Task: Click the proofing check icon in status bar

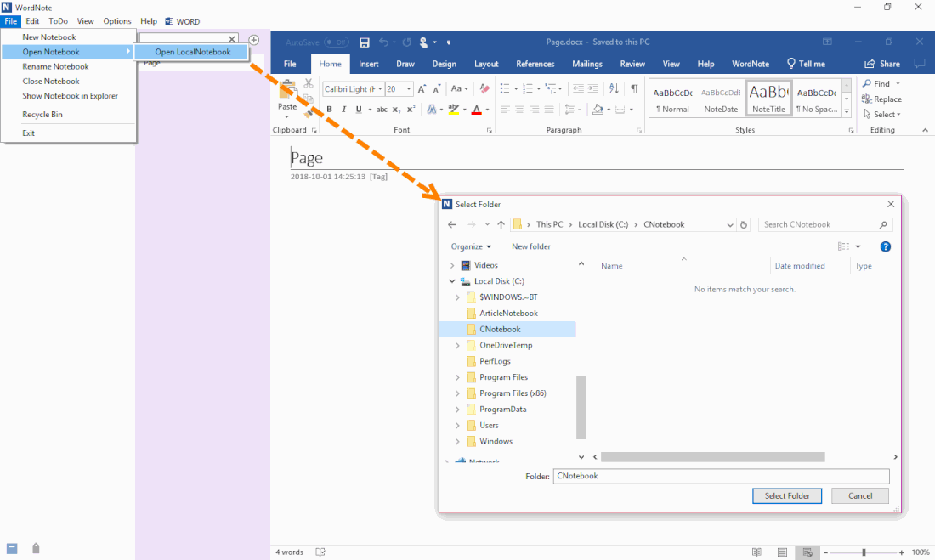Action: (x=320, y=552)
